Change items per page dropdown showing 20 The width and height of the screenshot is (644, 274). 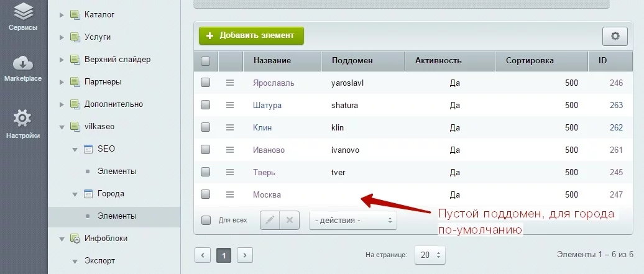coord(431,255)
